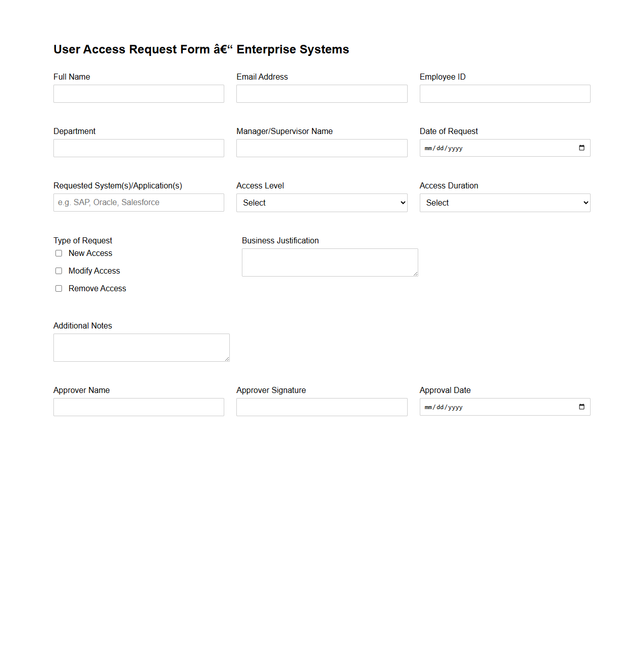Click the Additional Notes resize handle
644x655 pixels.
pos(227,359)
